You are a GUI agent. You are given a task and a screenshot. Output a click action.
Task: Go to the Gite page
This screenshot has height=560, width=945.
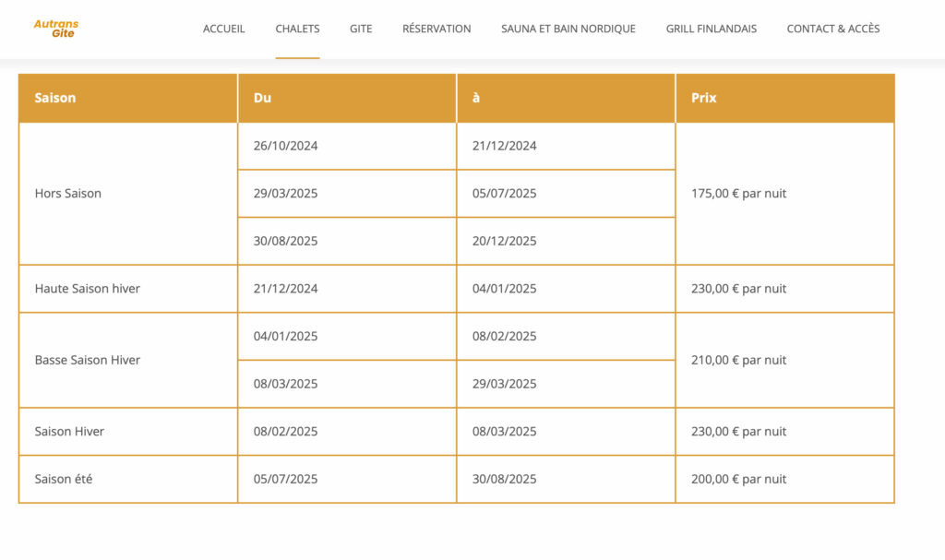tap(361, 29)
